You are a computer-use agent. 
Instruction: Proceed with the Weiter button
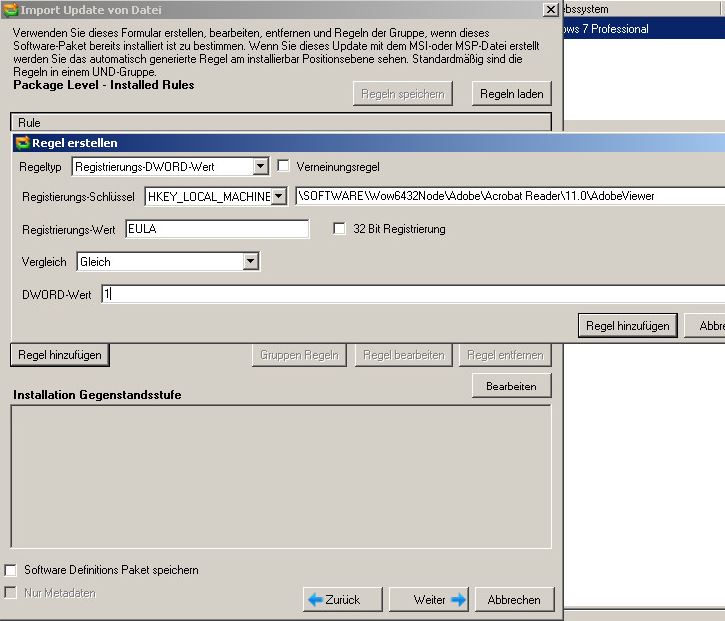(429, 600)
